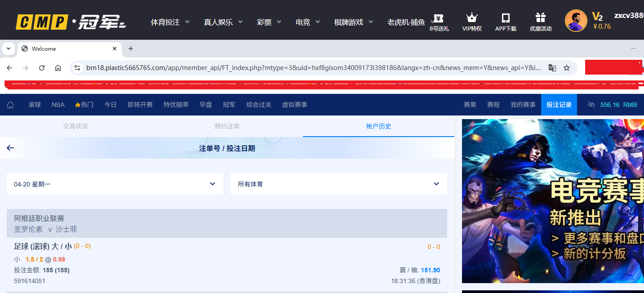Open the VIP特权 crown icon

click(x=472, y=18)
